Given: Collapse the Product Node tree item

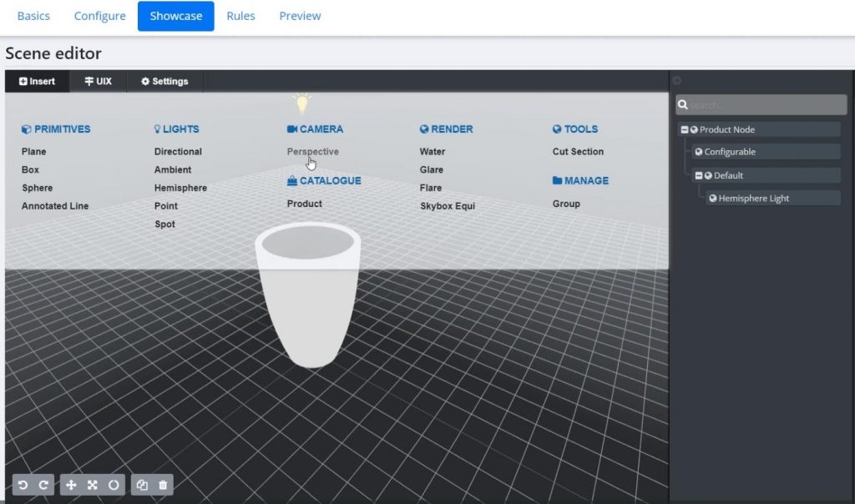Looking at the screenshot, I should point(685,129).
